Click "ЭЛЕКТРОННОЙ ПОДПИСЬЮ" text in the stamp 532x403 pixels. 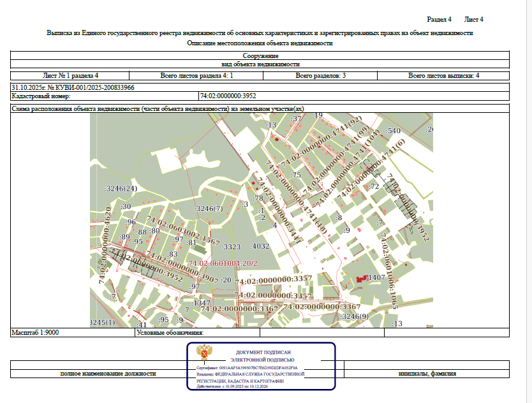pyautogui.click(x=262, y=360)
